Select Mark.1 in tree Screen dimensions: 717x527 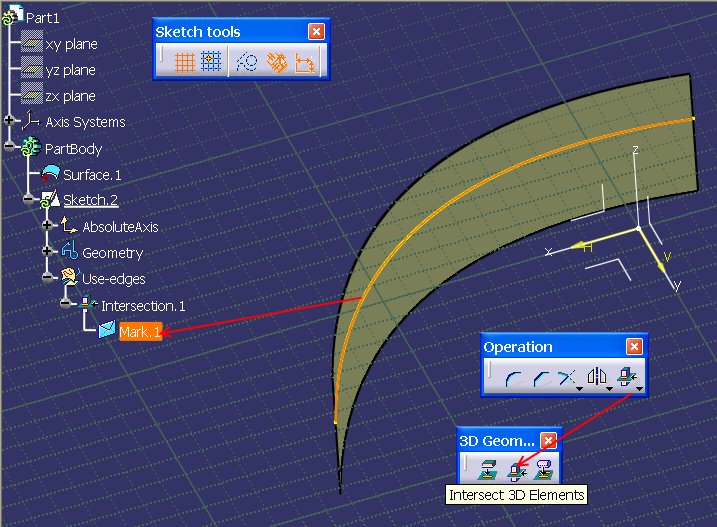140,332
